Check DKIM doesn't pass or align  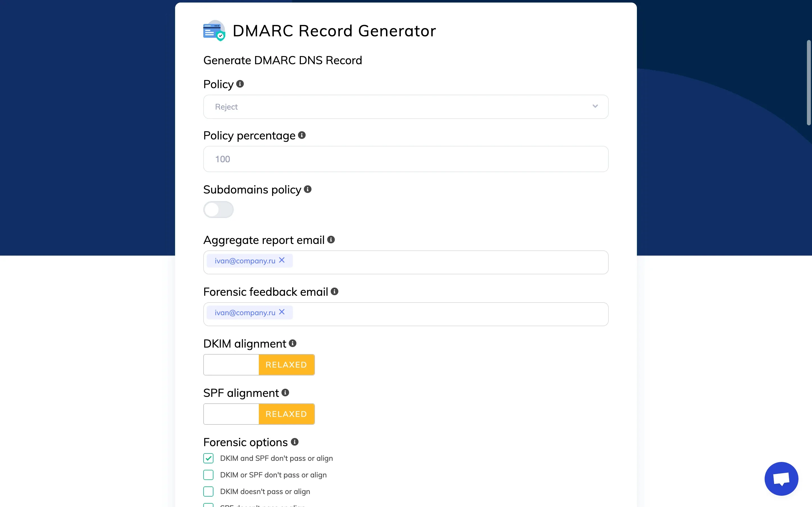pyautogui.click(x=208, y=491)
